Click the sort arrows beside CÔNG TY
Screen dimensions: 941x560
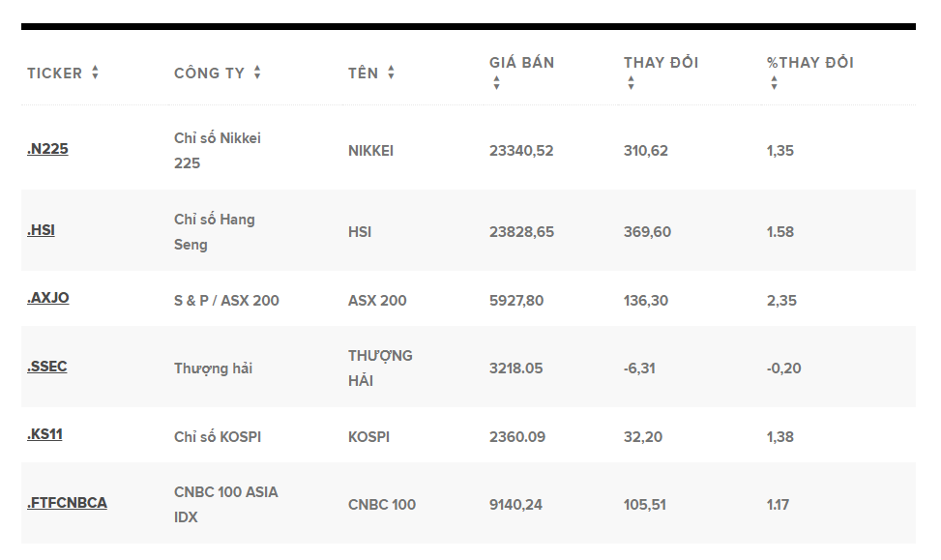pyautogui.click(x=257, y=73)
